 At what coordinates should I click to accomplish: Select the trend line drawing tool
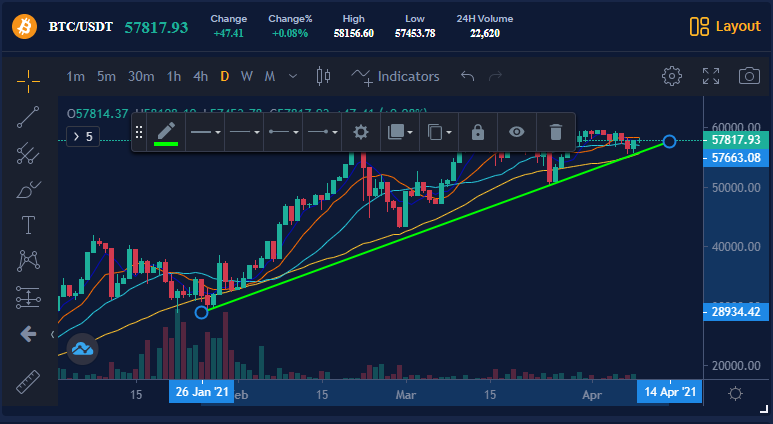(x=28, y=117)
